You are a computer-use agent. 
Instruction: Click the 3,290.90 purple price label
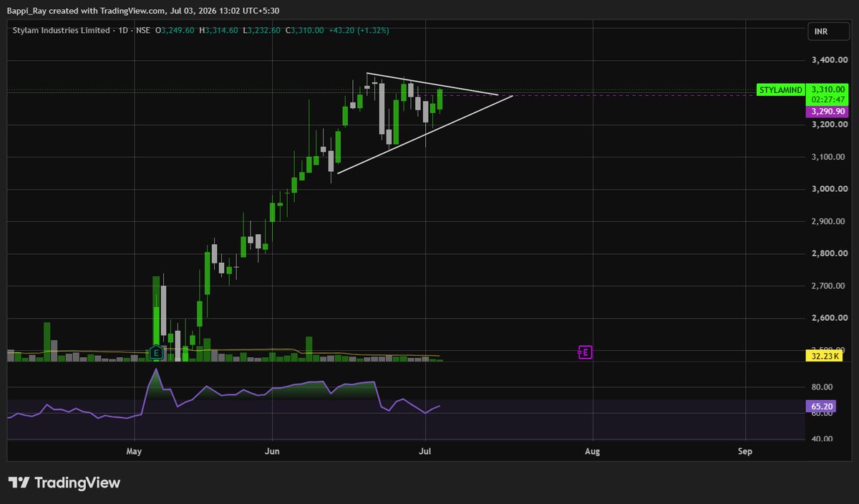pos(828,112)
